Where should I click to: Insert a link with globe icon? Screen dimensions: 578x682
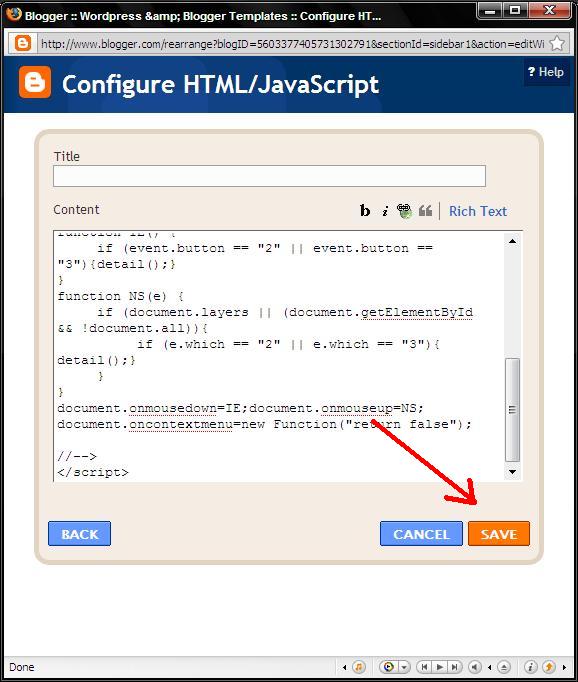tap(404, 211)
